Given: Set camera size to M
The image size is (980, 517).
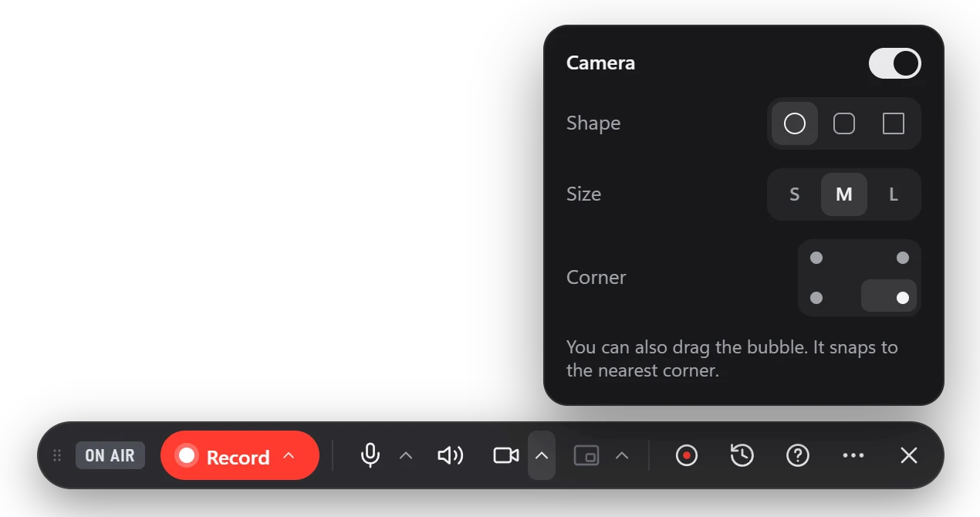Looking at the screenshot, I should [844, 194].
